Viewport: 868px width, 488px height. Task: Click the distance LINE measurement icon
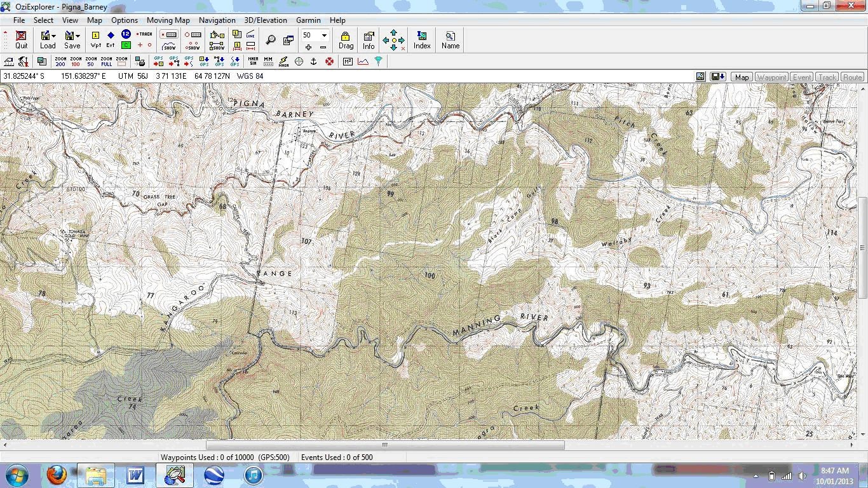click(250, 34)
